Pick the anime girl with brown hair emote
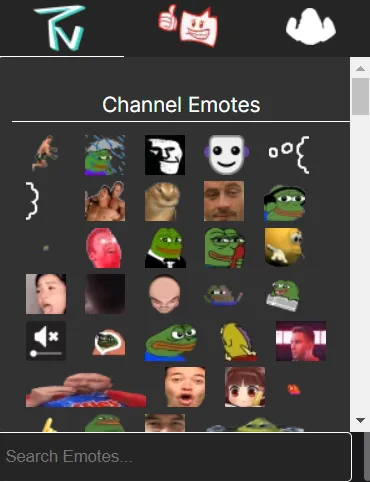Image resolution: width=370 pixels, height=482 pixels. pyautogui.click(x=245, y=387)
